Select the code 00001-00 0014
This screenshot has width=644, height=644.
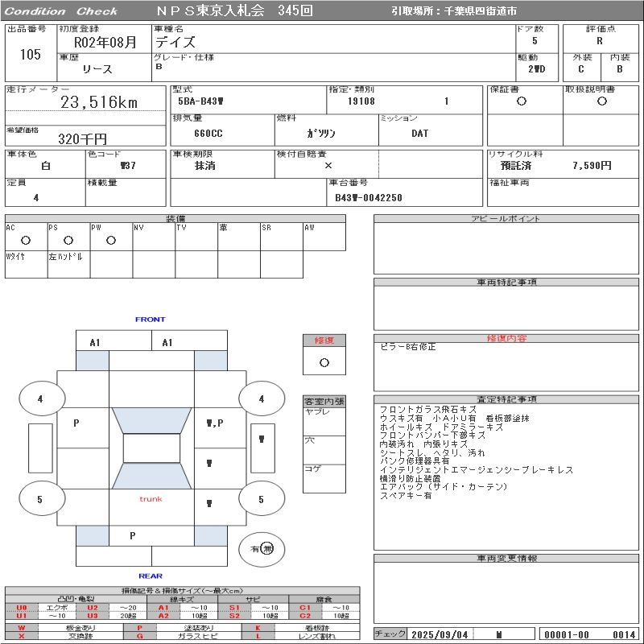589,634
